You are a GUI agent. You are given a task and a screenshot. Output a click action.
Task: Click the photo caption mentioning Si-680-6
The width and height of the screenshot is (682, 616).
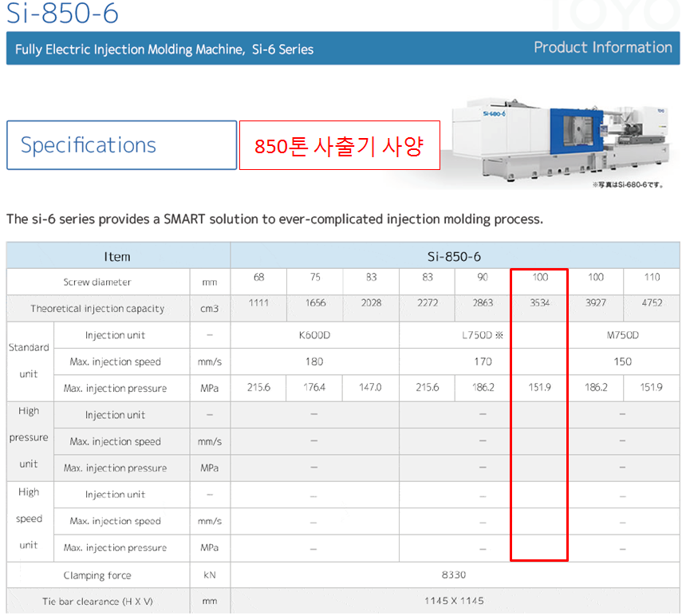click(x=628, y=185)
